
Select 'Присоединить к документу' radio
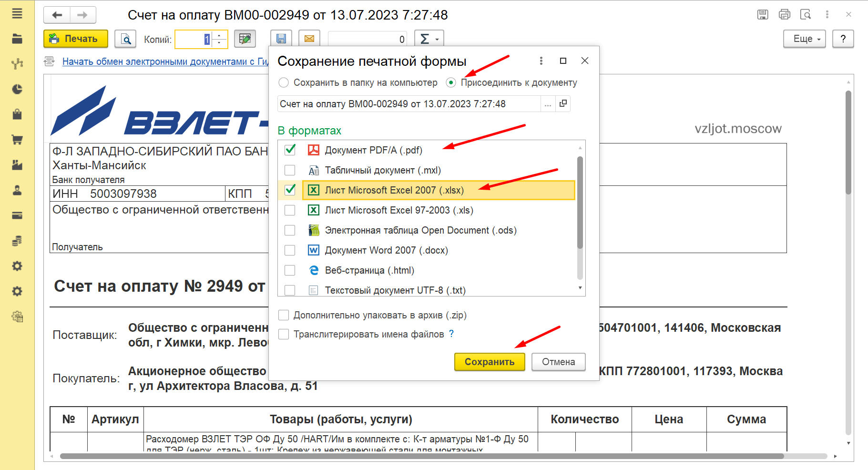(450, 82)
